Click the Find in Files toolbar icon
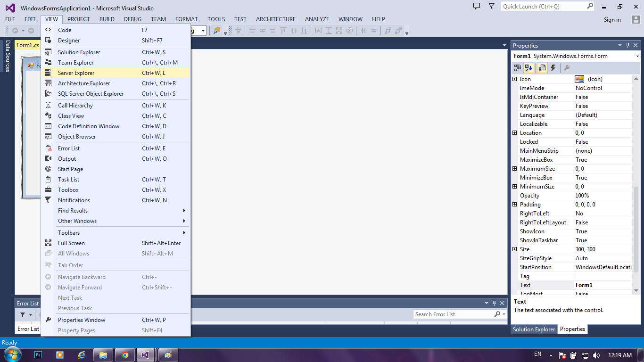Image resolution: width=644 pixels, height=362 pixels. click(x=217, y=31)
